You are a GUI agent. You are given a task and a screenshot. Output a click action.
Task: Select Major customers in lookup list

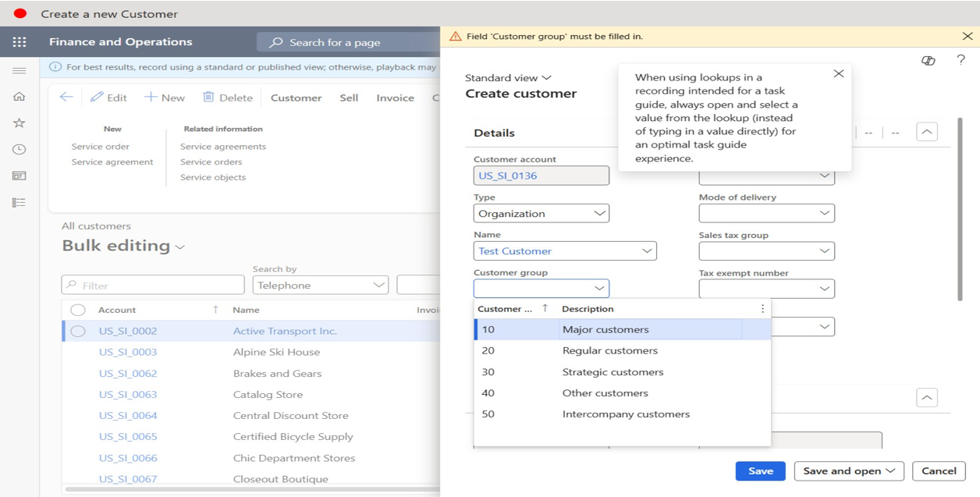tap(605, 330)
